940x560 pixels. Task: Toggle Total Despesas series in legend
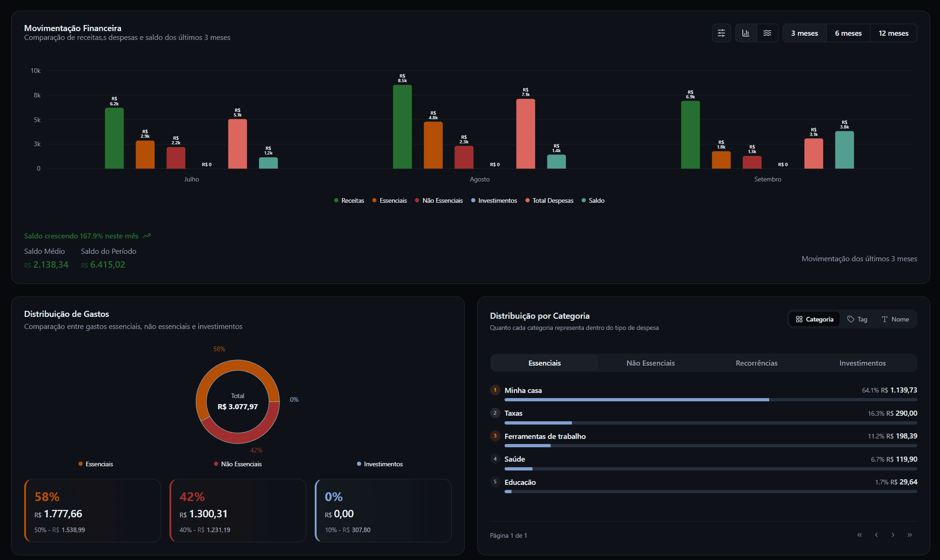[549, 200]
